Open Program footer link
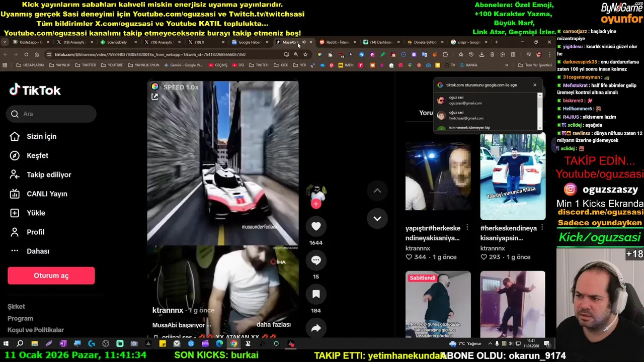This screenshot has height=362, width=644. pos(20,318)
